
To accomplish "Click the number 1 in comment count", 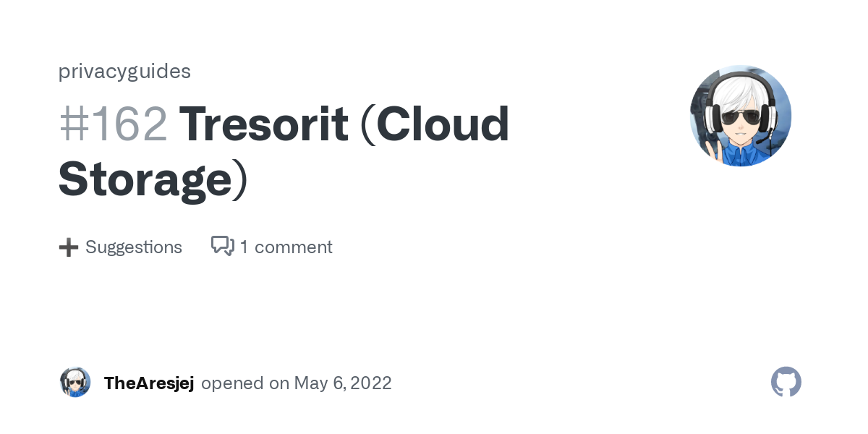I will click(244, 247).
